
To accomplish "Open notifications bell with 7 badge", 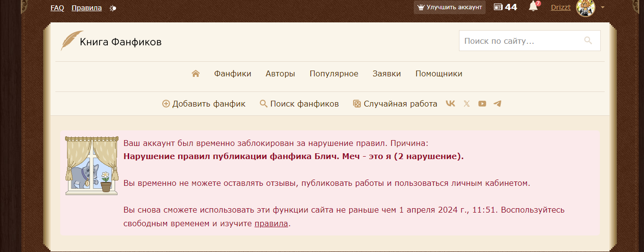I will click(x=533, y=7).
